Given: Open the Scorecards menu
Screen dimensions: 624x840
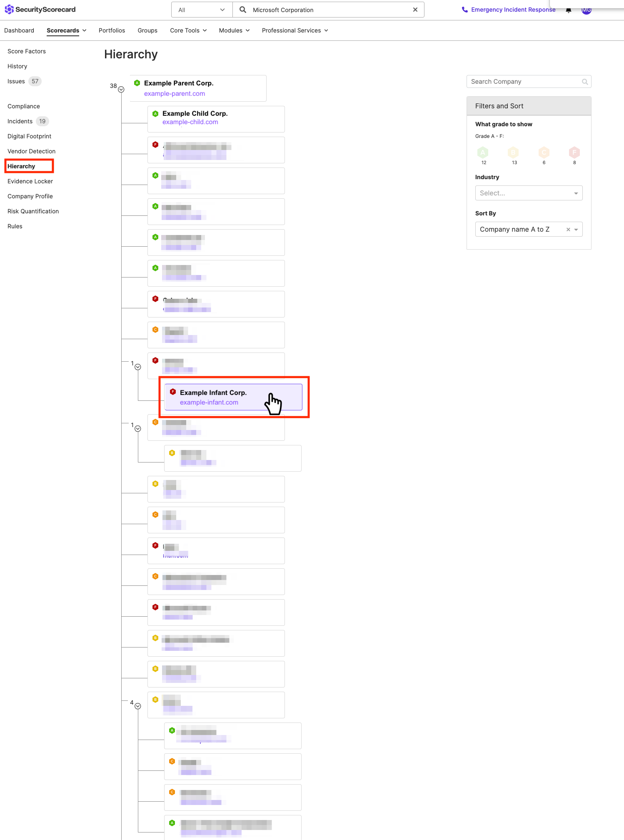Looking at the screenshot, I should click(67, 30).
